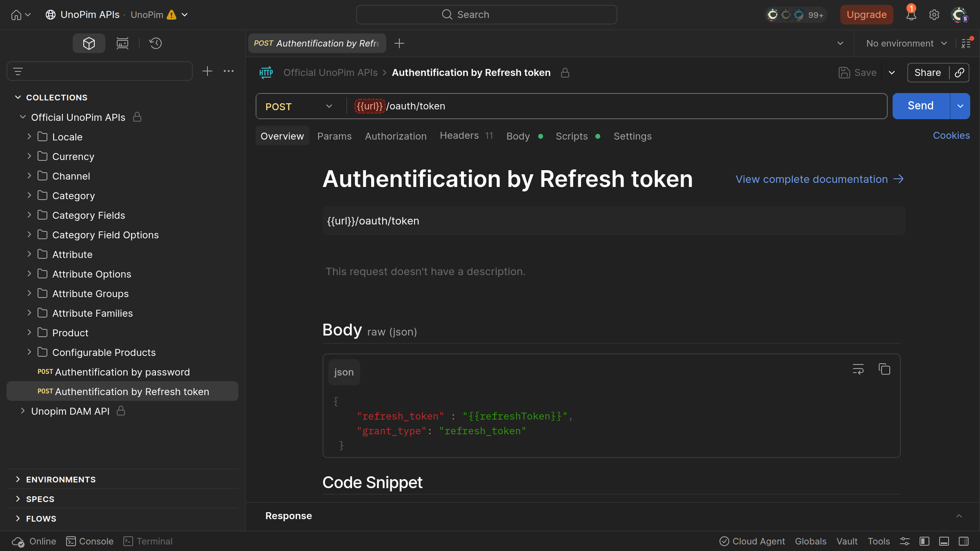
Task: Switch to the Headers tab
Action: [x=466, y=136]
